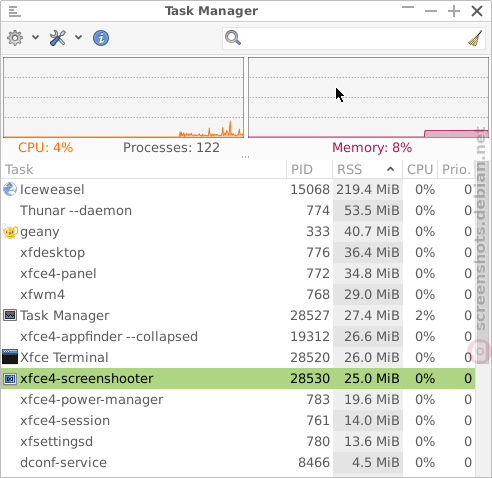This screenshot has width=492, height=478.
Task: Expand the dropdown arrow next to the gear
Action: point(35,37)
